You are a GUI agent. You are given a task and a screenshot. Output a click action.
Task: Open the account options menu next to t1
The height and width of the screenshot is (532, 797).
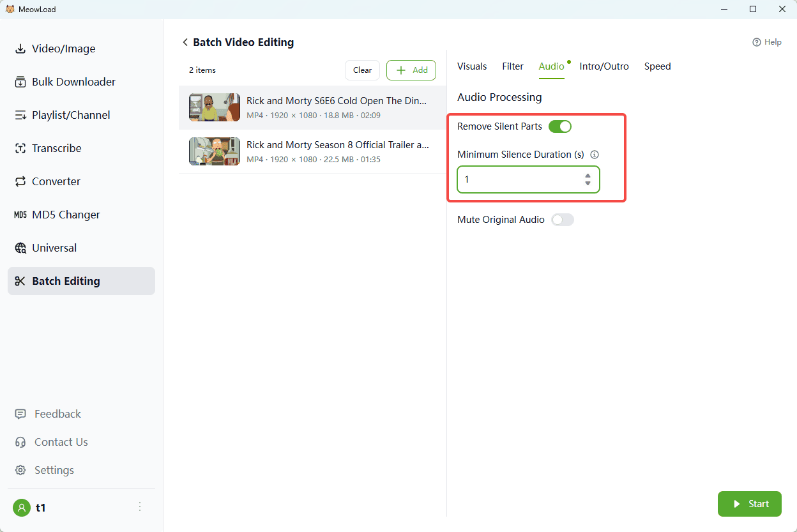pos(140,507)
